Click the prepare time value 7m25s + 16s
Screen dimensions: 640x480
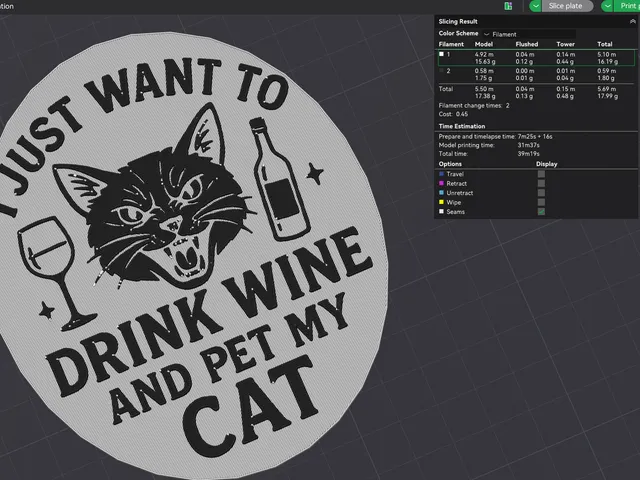pyautogui.click(x=535, y=136)
